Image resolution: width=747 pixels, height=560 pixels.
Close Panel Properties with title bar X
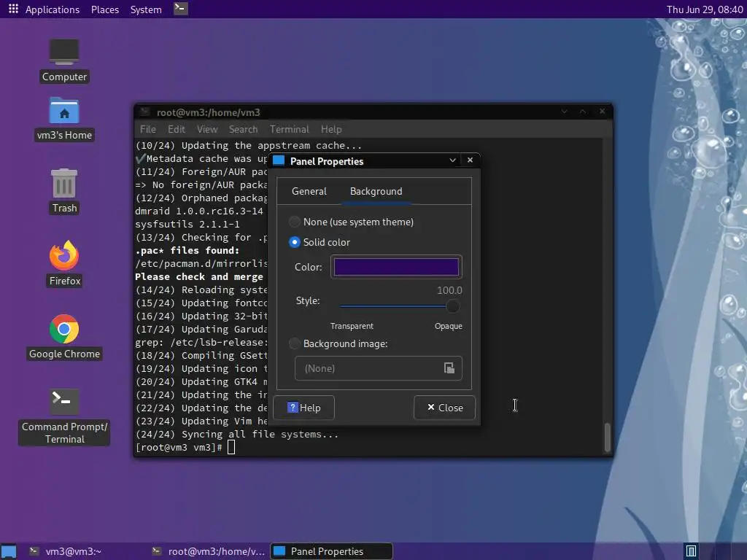(471, 160)
